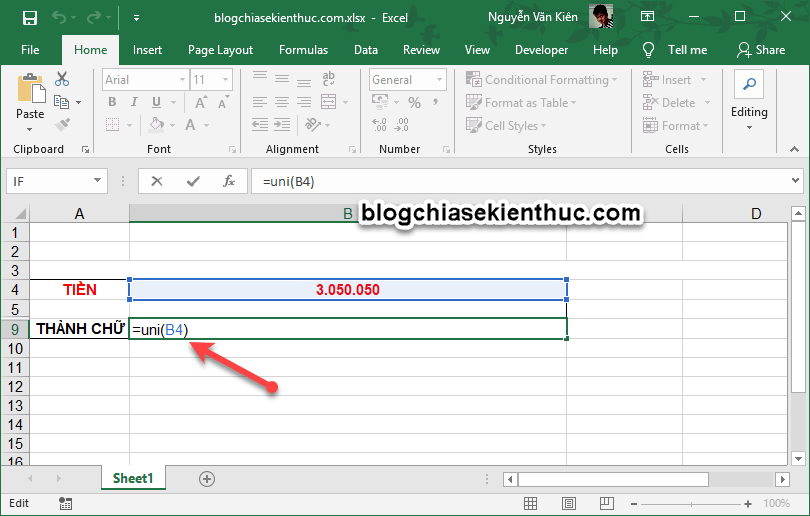Toggle Bottom Align vertical alignment
This screenshot has height=516, width=810.
[304, 82]
